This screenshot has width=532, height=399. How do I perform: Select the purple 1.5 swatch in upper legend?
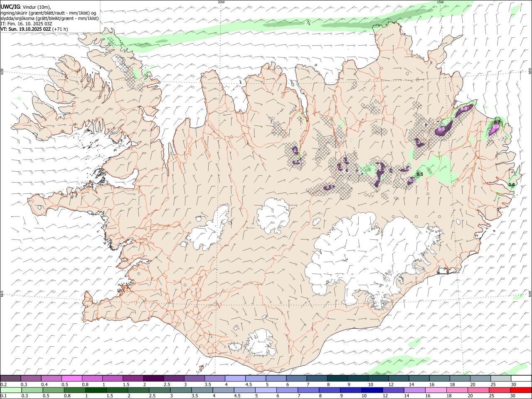133,378
